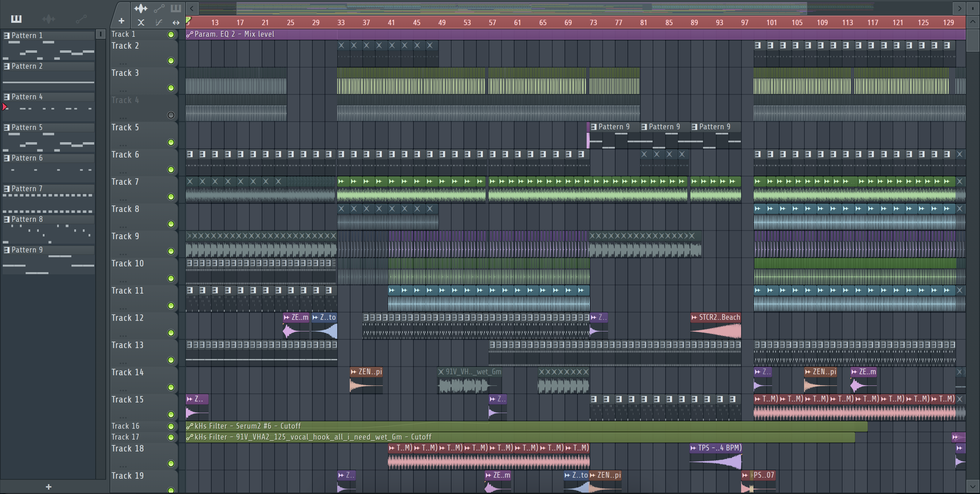
Task: Open Pattern 9's menu icon in the picker
Action: point(6,250)
